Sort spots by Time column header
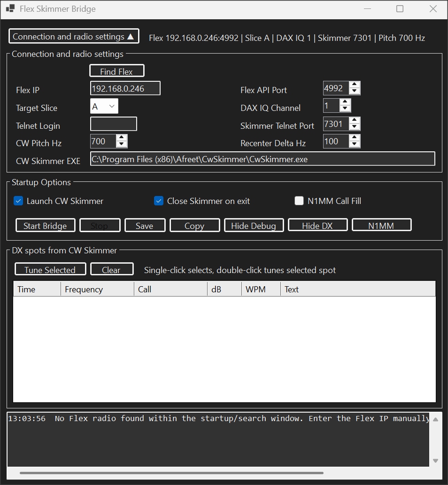 pyautogui.click(x=37, y=289)
